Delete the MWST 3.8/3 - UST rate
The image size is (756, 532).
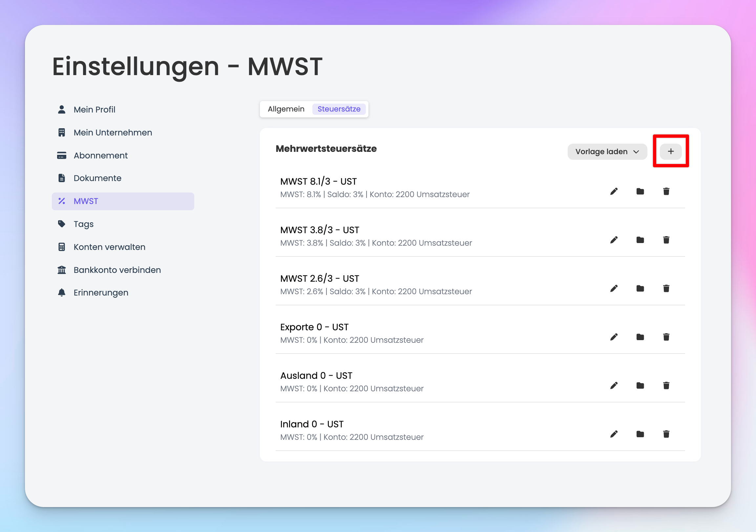pyautogui.click(x=666, y=240)
